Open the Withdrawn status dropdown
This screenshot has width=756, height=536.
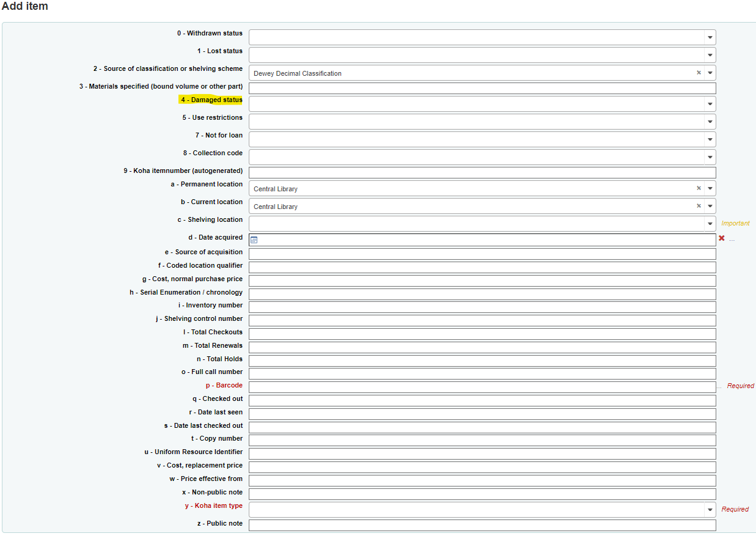tap(710, 37)
